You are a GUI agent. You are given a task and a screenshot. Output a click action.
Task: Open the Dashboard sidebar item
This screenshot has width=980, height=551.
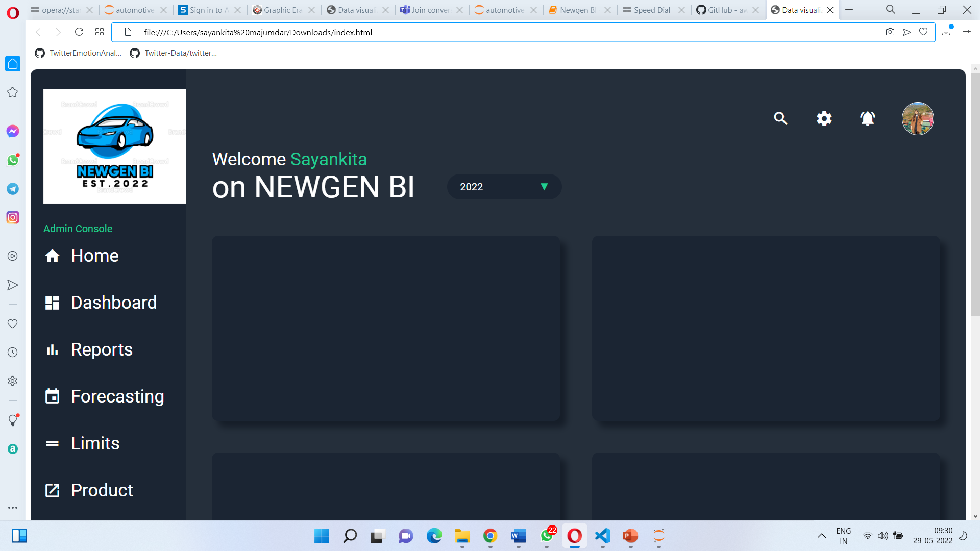[x=113, y=303]
